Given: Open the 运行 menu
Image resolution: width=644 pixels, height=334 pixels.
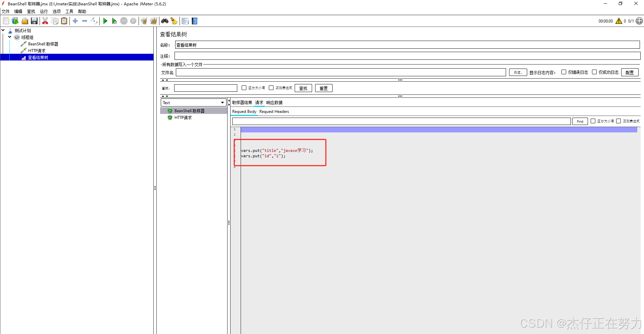Looking at the screenshot, I should pyautogui.click(x=44, y=11).
